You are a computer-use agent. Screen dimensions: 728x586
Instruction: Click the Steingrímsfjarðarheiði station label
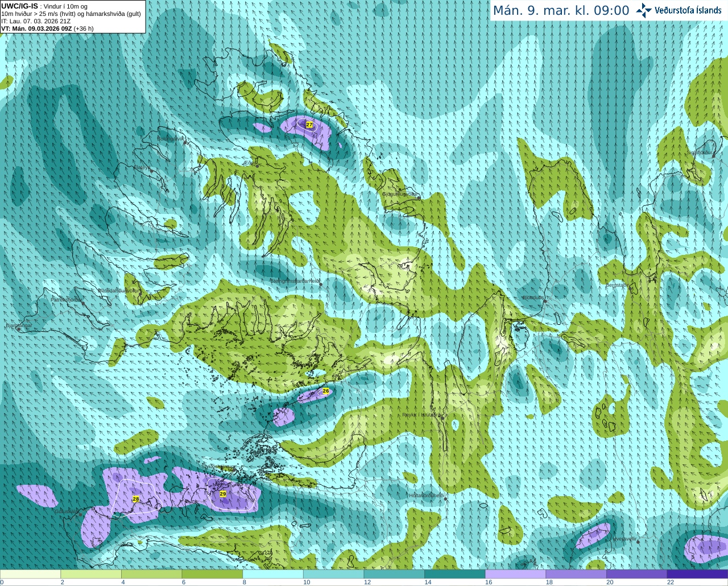(x=295, y=281)
